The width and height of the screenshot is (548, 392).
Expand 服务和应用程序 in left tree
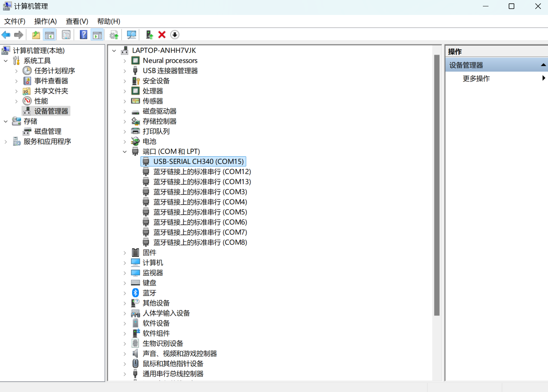pos(6,141)
